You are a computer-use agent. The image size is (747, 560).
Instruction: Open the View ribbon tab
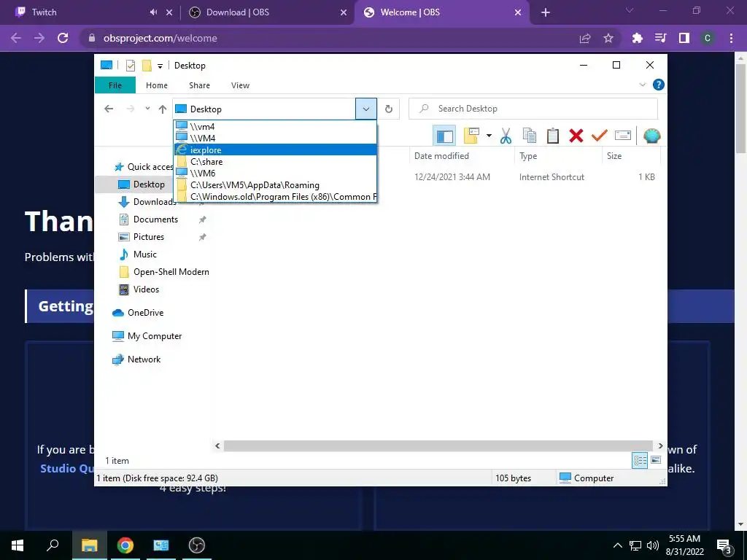click(x=240, y=85)
